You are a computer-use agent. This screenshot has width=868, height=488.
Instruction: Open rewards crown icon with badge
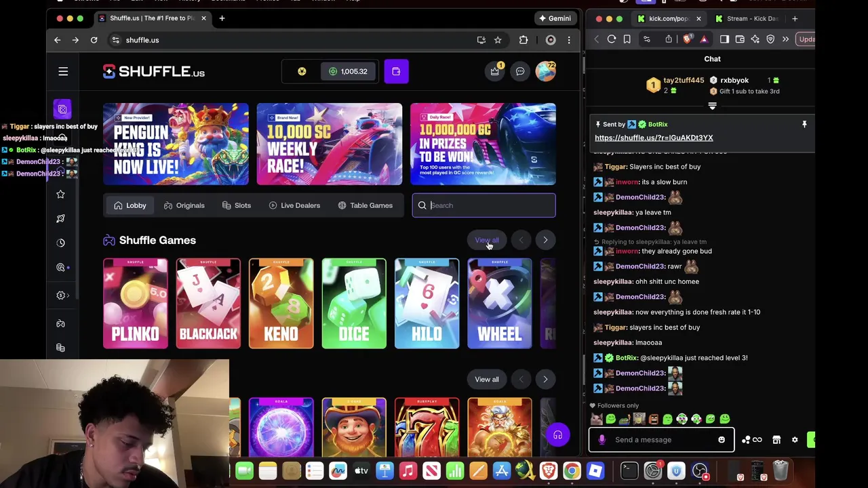point(495,71)
